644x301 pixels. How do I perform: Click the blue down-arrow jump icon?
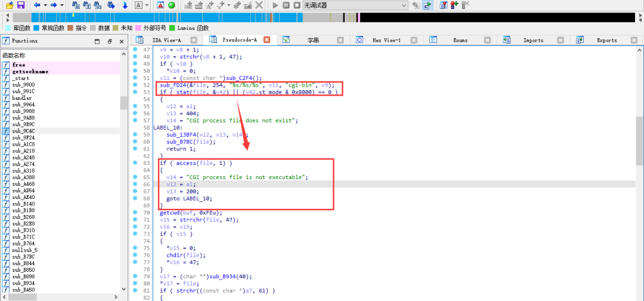[x=125, y=5]
